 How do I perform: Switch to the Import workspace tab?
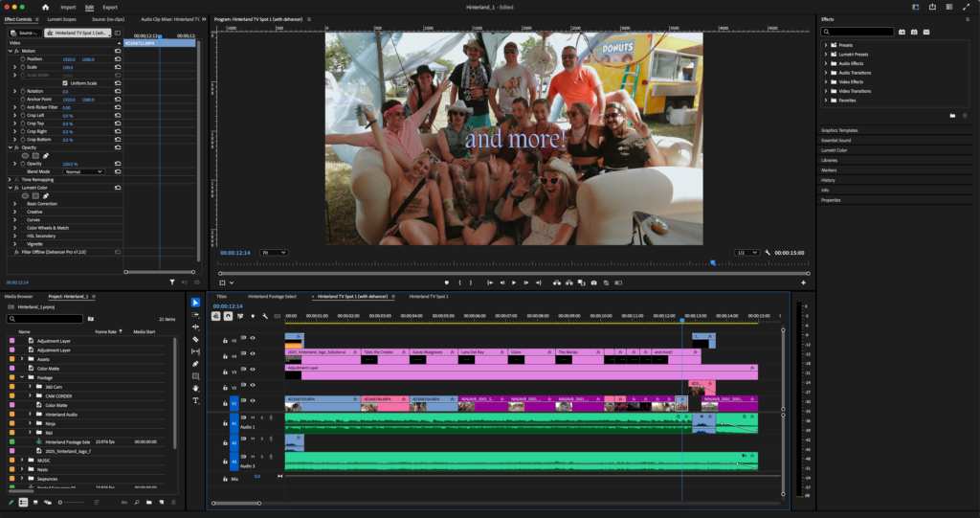(x=68, y=8)
